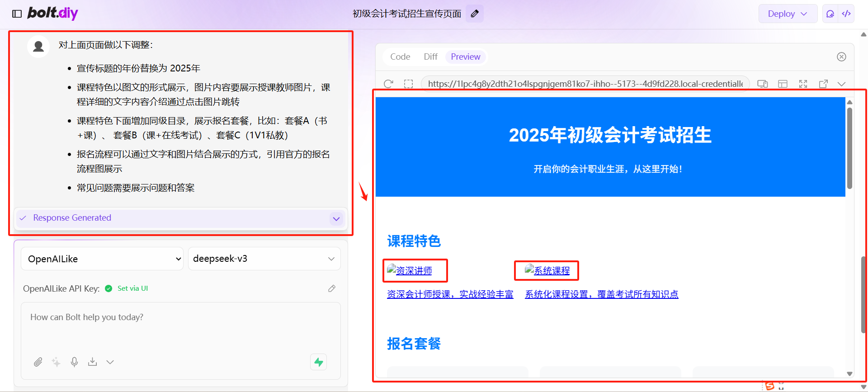This screenshot has height=392, width=868.
Task: Click the 资深会计师授课 link in preview
Action: [450, 294]
